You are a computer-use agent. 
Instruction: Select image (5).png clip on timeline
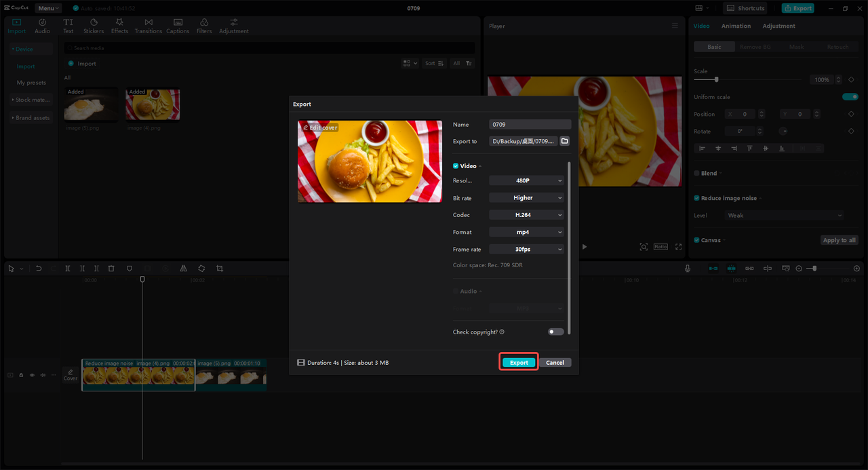pyautogui.click(x=231, y=375)
